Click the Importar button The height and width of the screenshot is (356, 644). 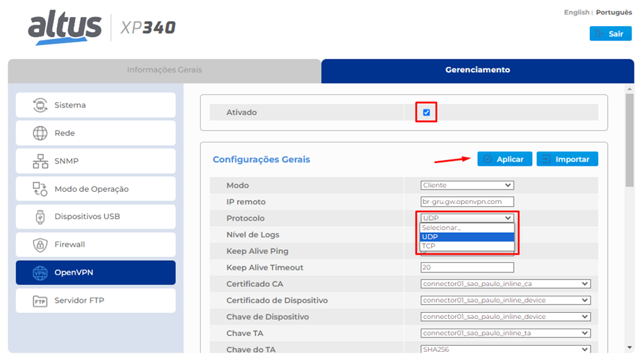click(567, 160)
